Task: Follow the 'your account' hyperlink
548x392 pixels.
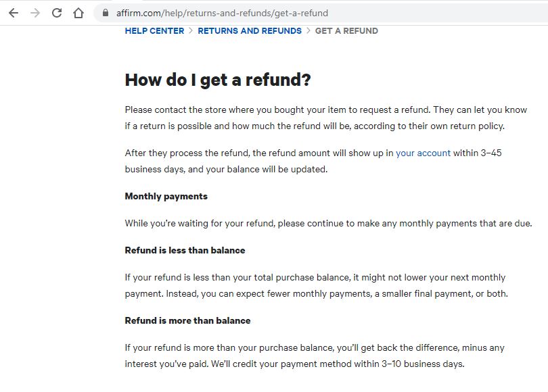Action: click(x=423, y=153)
